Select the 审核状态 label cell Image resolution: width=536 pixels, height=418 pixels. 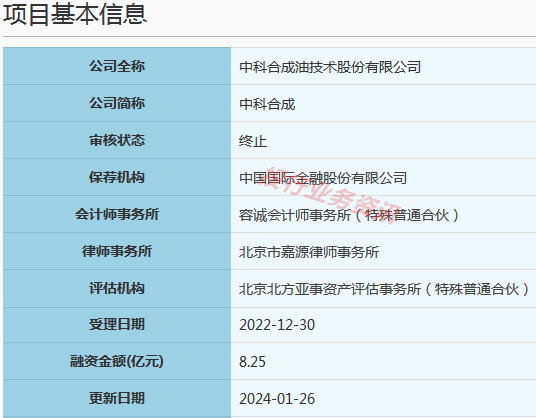pos(117,140)
